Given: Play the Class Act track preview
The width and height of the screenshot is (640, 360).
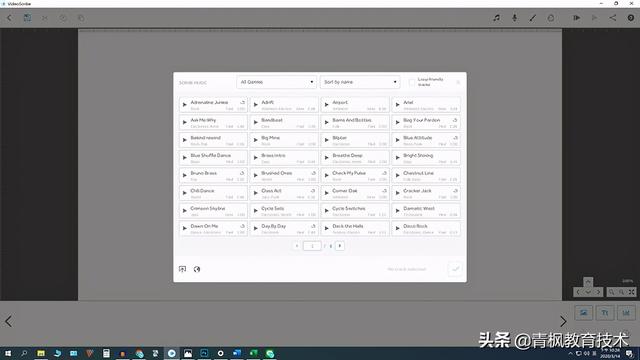Looking at the screenshot, I should pyautogui.click(x=256, y=193).
